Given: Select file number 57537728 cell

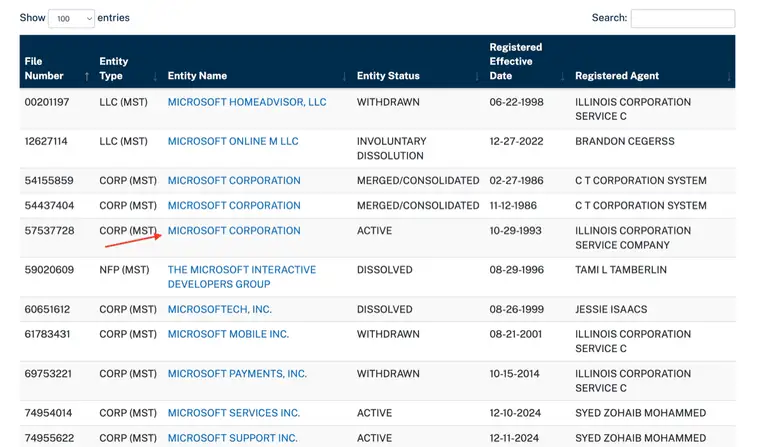Looking at the screenshot, I should (x=49, y=231).
